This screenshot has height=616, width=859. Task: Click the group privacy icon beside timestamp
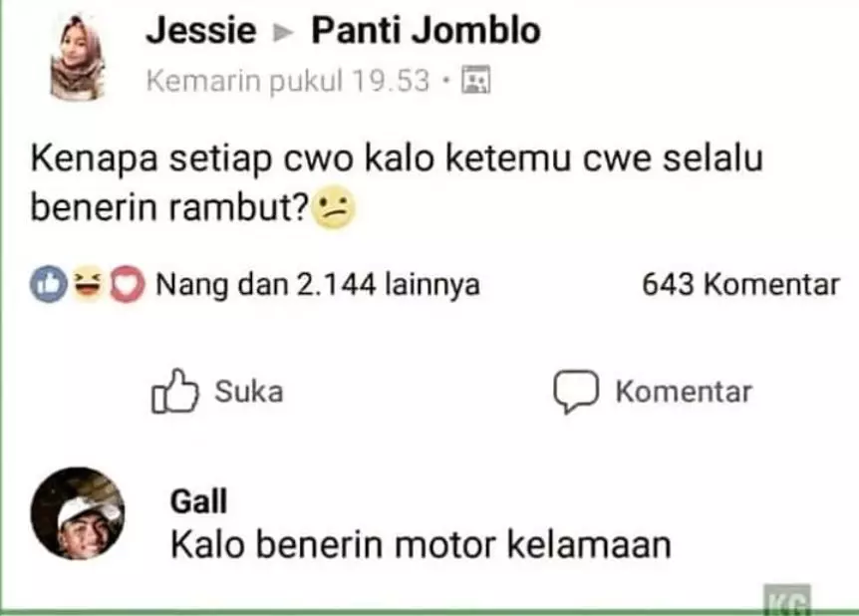click(475, 80)
